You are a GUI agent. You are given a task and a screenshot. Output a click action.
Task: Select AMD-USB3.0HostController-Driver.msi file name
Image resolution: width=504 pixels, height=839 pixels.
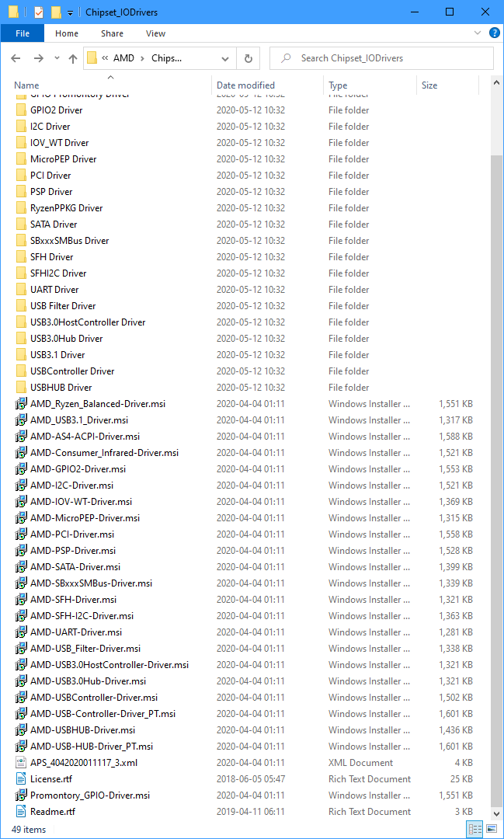pos(109,665)
